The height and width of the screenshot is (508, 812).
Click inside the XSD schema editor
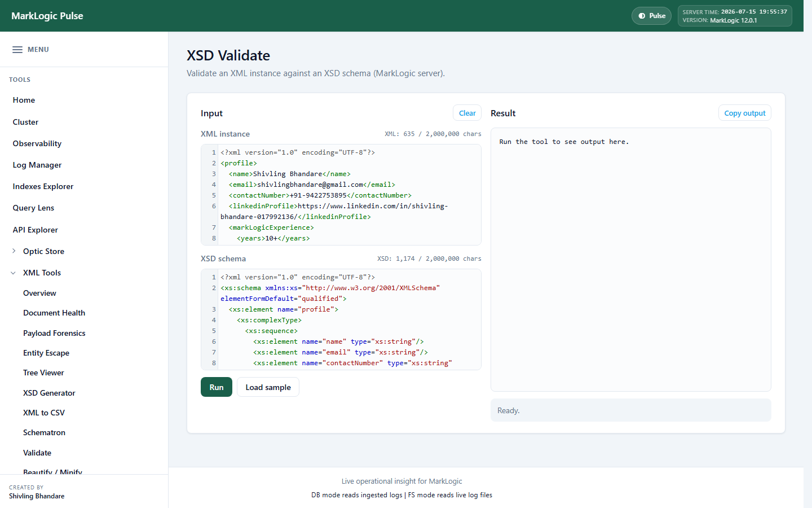341,319
